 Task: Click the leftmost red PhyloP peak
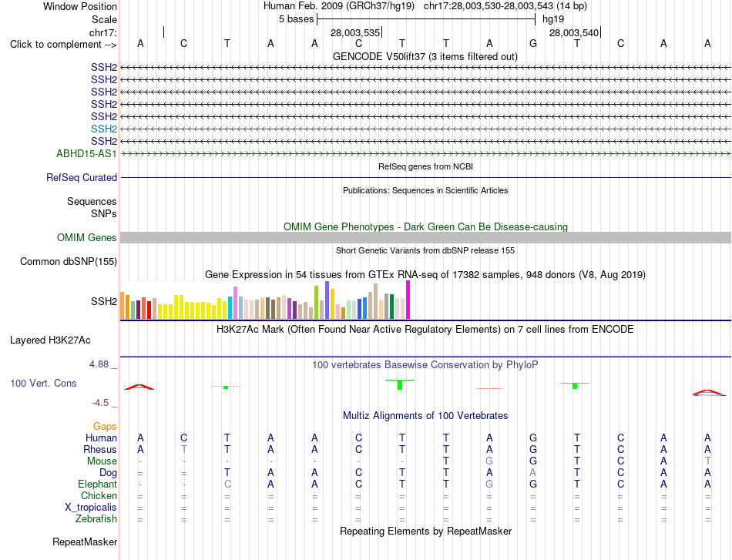139,387
